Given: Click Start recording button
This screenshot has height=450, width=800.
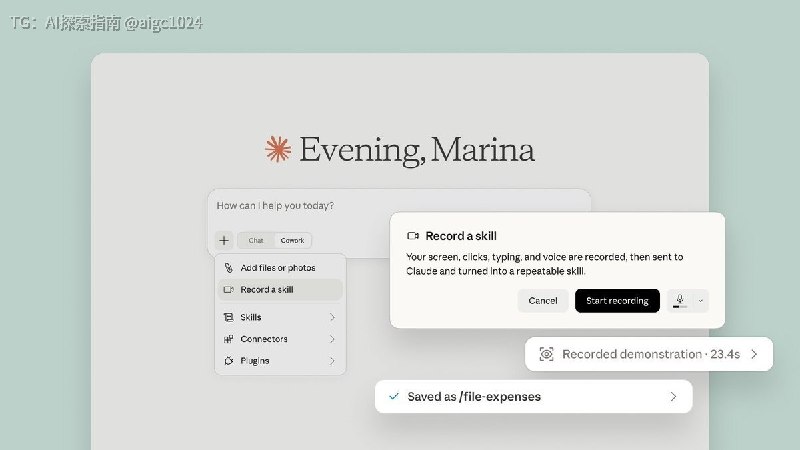Looking at the screenshot, I should coord(617,301).
